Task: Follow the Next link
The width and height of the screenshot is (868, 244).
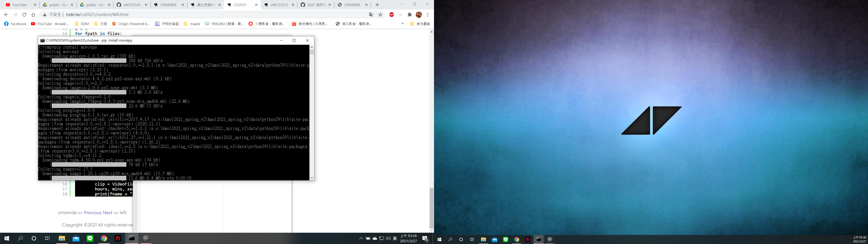Action: pyautogui.click(x=108, y=213)
